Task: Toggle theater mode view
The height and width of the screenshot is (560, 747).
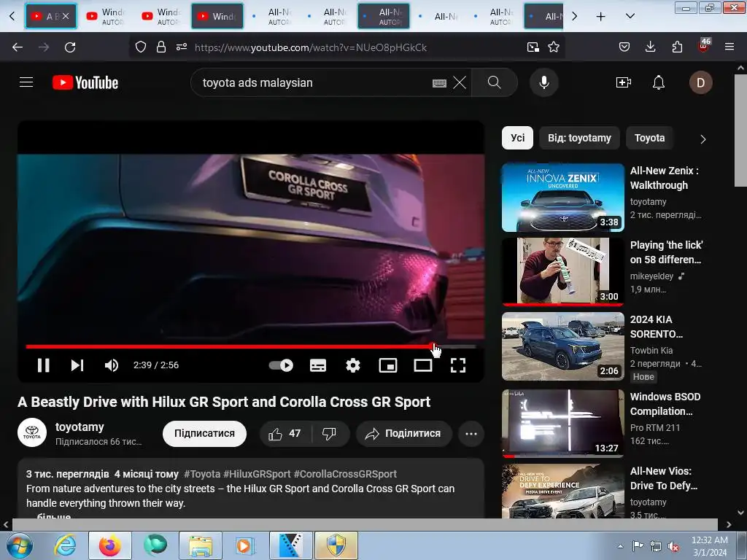Action: pos(423,365)
